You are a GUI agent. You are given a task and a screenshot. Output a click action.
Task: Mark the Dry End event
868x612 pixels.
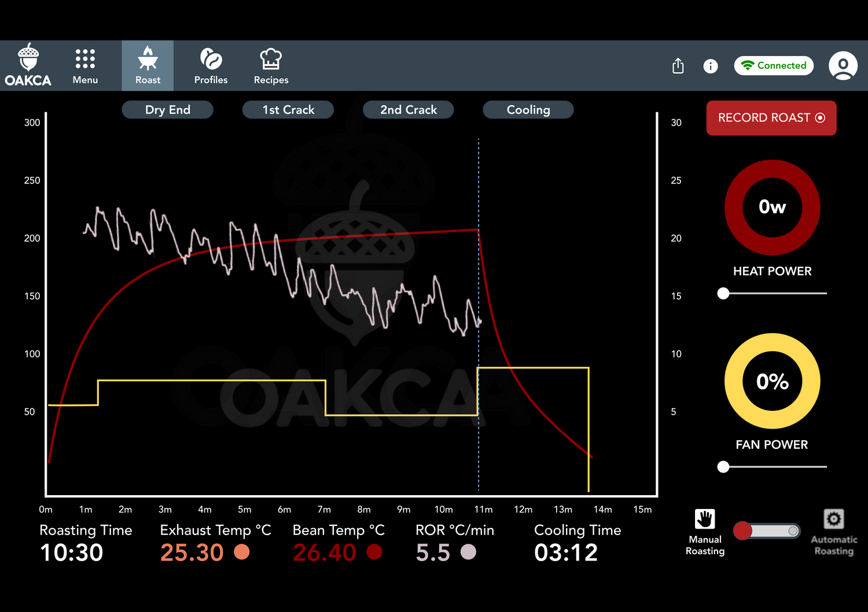point(167,109)
